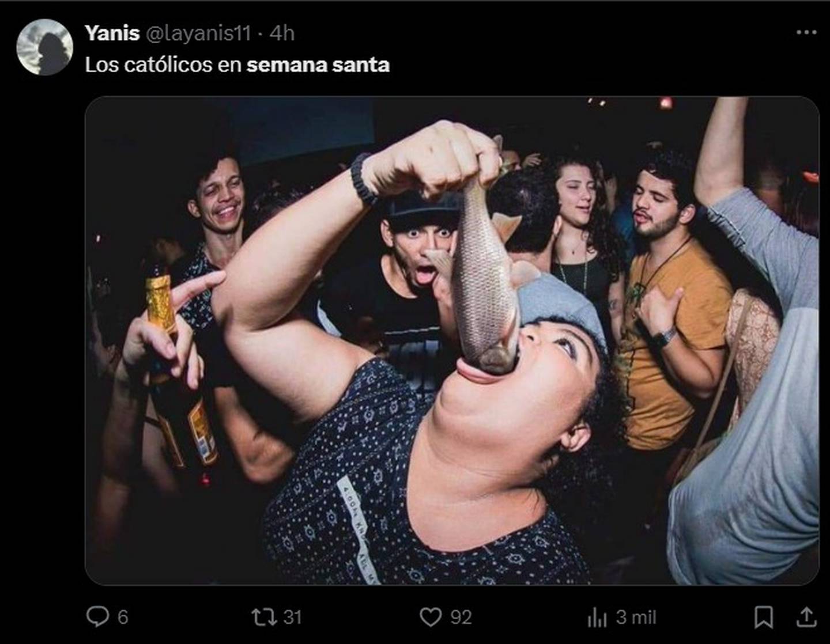This screenshot has width=830, height=644.
Task: Click the reply speech bubble icon
Action: pyautogui.click(x=97, y=617)
